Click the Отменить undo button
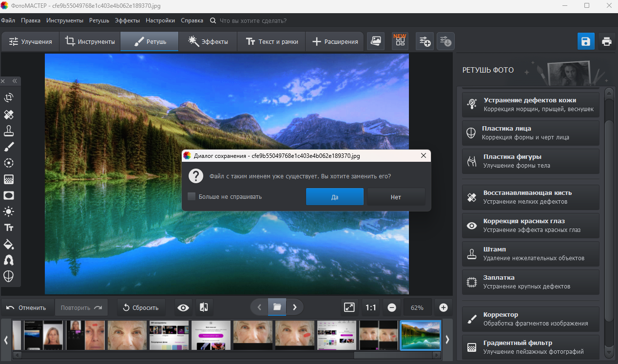 click(26, 307)
